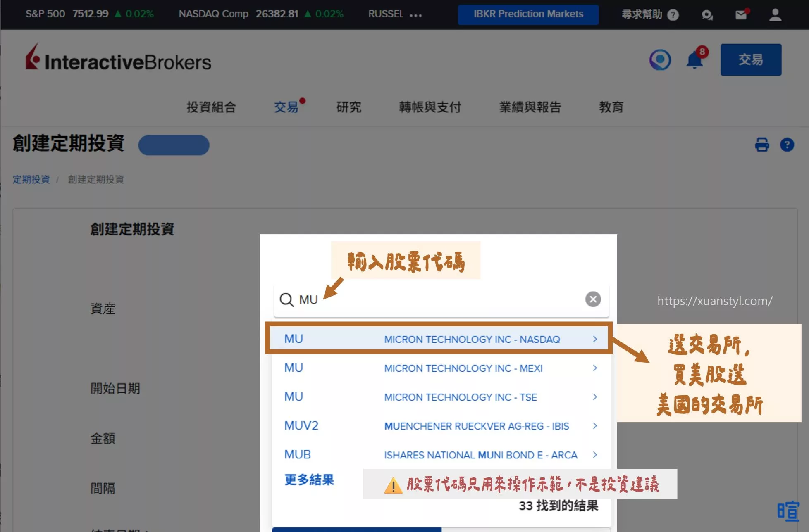Expand chevron on the MUB ARCA row
The width and height of the screenshot is (809, 532).
click(595, 455)
